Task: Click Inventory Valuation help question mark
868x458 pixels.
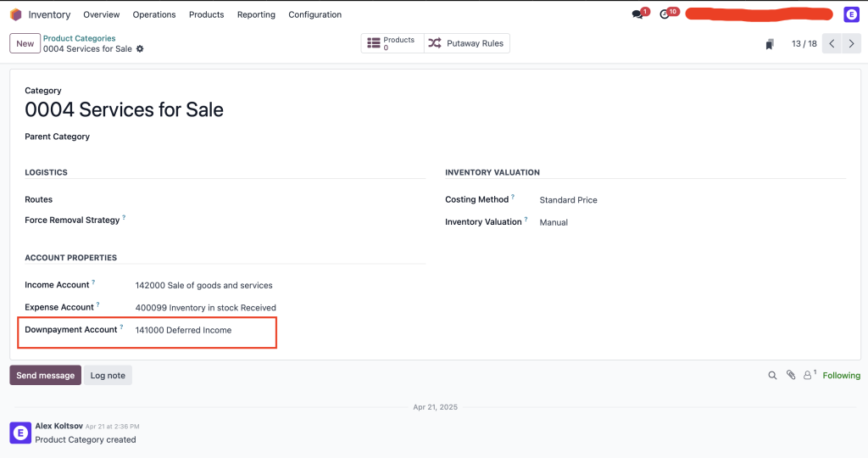Action: [526, 219]
